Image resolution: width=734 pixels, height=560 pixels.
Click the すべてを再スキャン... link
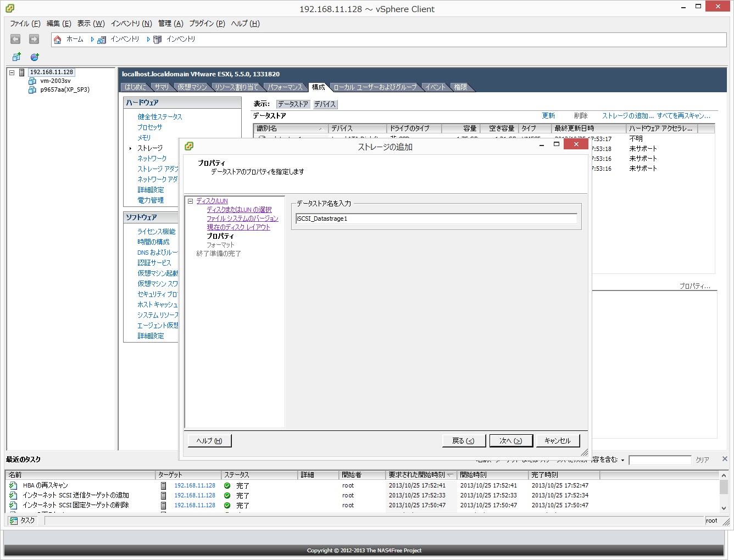[x=683, y=116]
